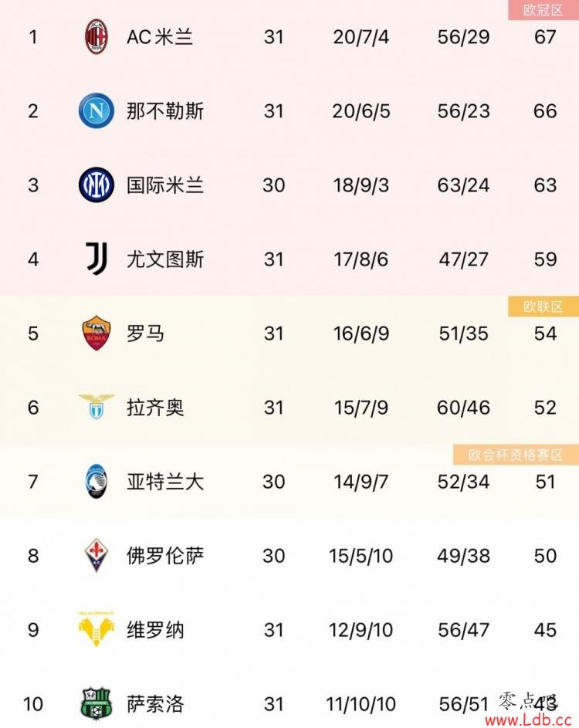Select the Fiorentina purple lily crest

point(96,555)
